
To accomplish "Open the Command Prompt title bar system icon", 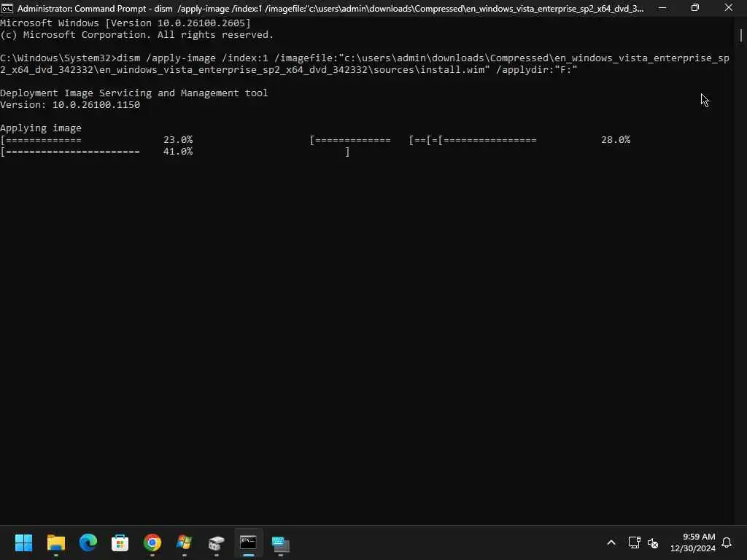I will tap(7, 8).
